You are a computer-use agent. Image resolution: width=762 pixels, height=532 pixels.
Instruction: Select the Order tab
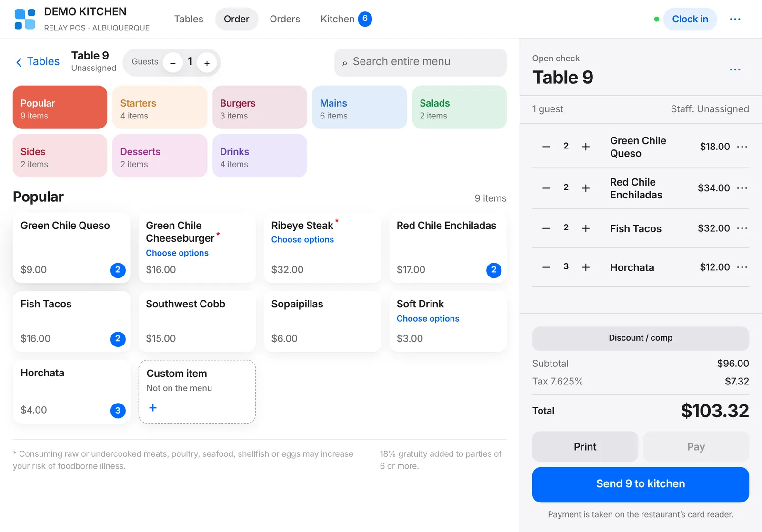click(x=237, y=19)
